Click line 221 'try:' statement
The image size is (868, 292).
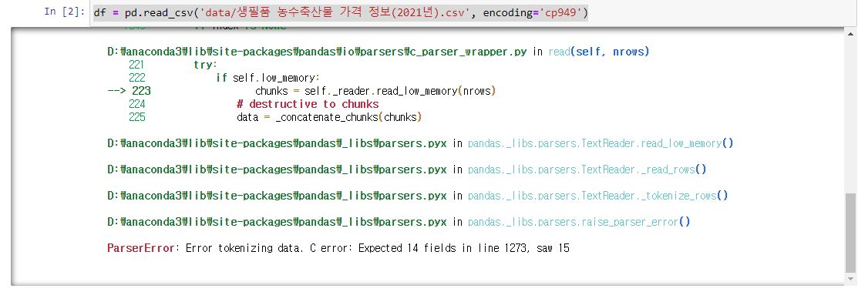[x=173, y=65]
